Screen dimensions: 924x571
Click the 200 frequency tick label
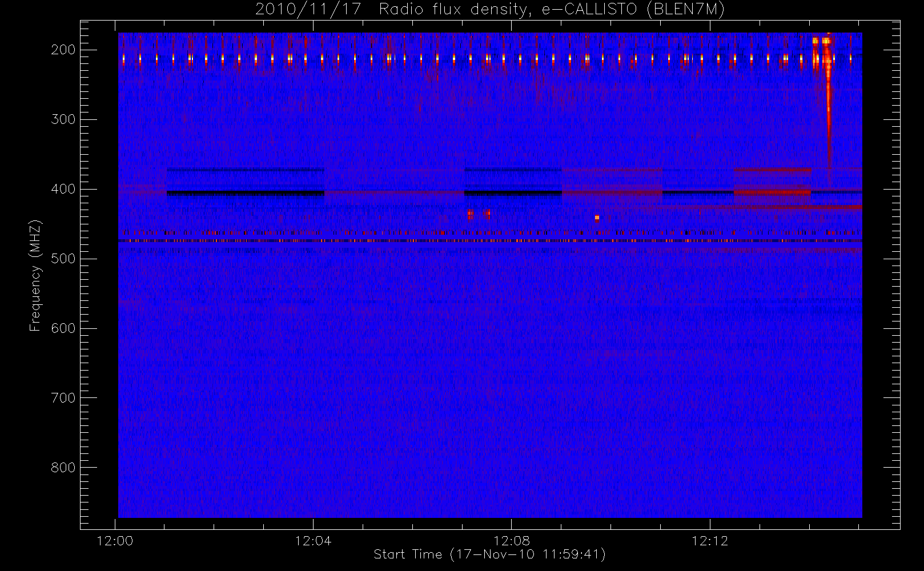pyautogui.click(x=63, y=50)
